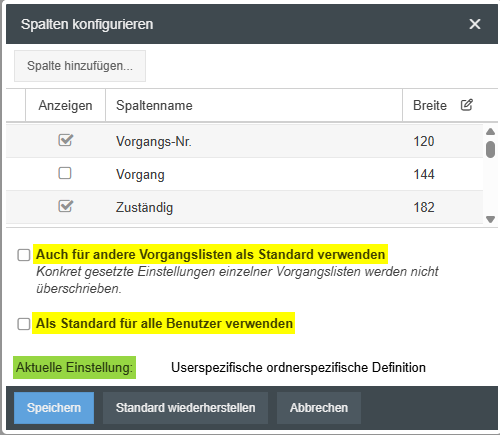Enable 'Auch für andere Vorgangslisten' checkbox
The height and width of the screenshot is (435, 500).
coord(24,255)
